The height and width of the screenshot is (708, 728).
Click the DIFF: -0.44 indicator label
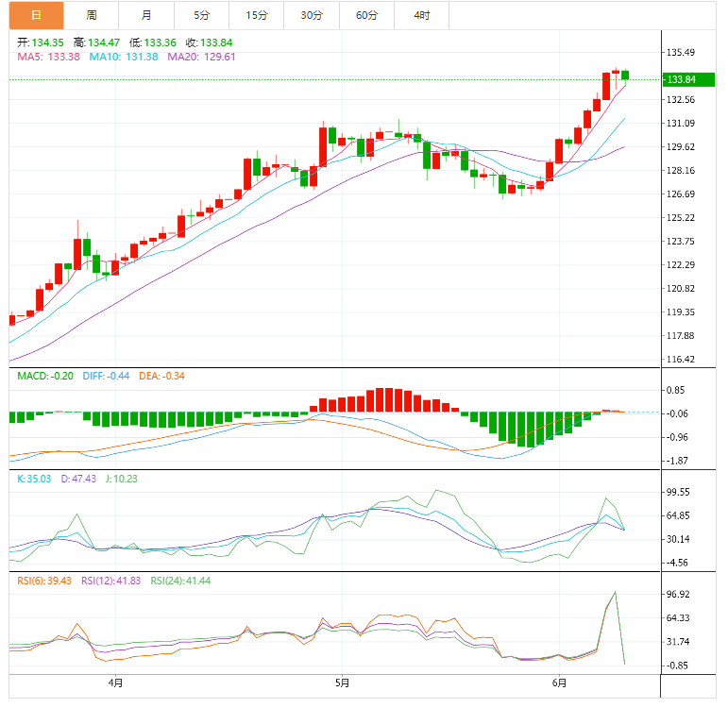107,376
